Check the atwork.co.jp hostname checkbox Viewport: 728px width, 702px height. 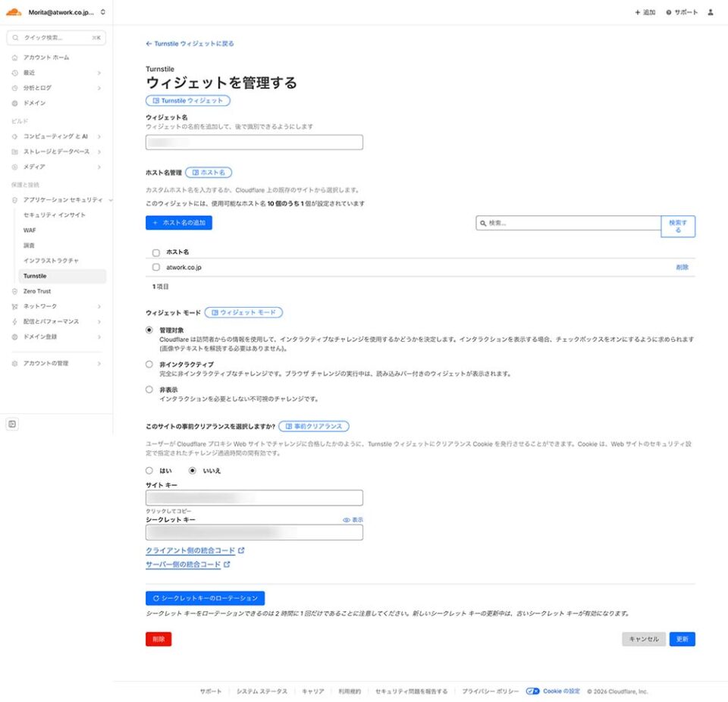click(156, 268)
